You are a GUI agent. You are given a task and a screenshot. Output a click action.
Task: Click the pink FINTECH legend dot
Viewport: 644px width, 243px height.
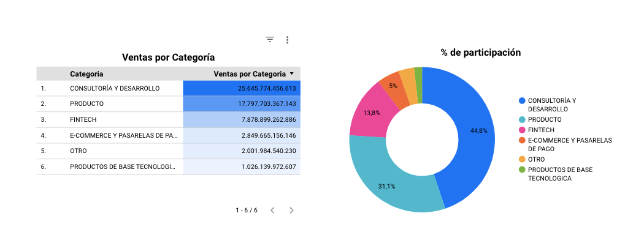click(x=522, y=130)
